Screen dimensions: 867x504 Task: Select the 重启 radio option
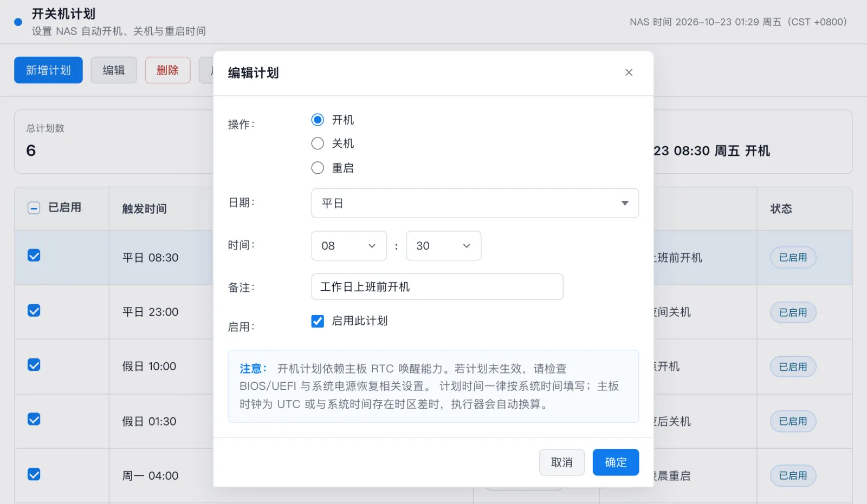pyautogui.click(x=318, y=168)
